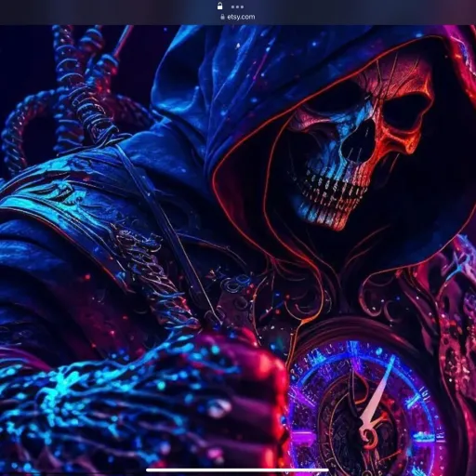
Task: Tap the skull's grinning teeth
Action: [x=332, y=193]
